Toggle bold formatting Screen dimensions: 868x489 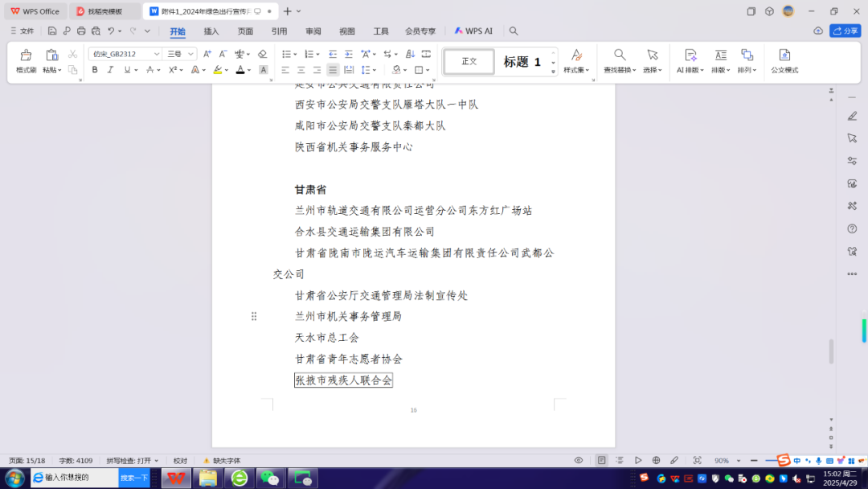pyautogui.click(x=95, y=70)
